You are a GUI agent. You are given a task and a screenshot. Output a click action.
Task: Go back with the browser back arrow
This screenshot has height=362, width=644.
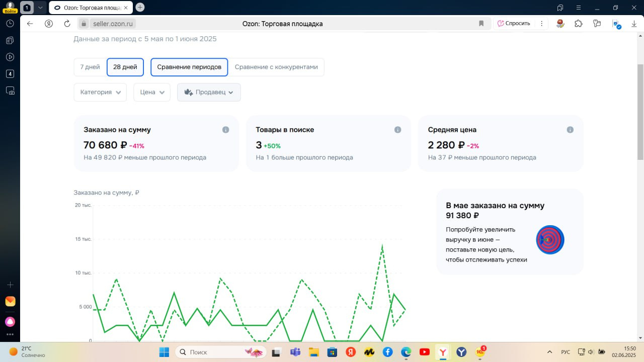30,24
